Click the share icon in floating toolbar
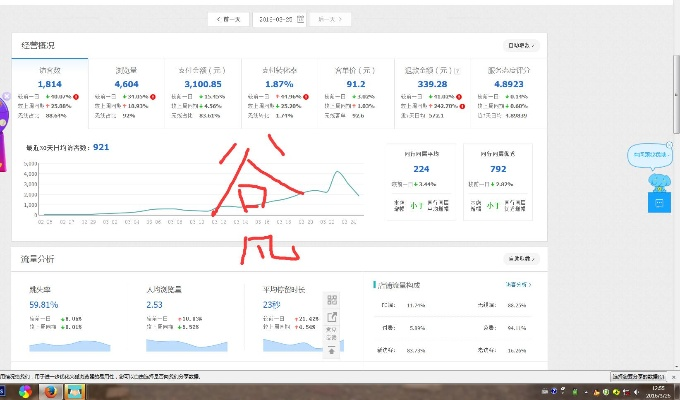This screenshot has width=680, height=400. coord(332,318)
